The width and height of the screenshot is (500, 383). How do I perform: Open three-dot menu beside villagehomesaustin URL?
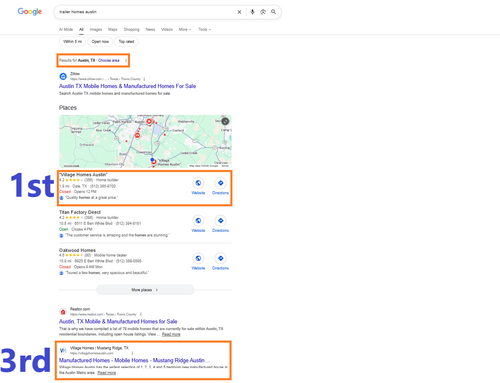[132, 353]
